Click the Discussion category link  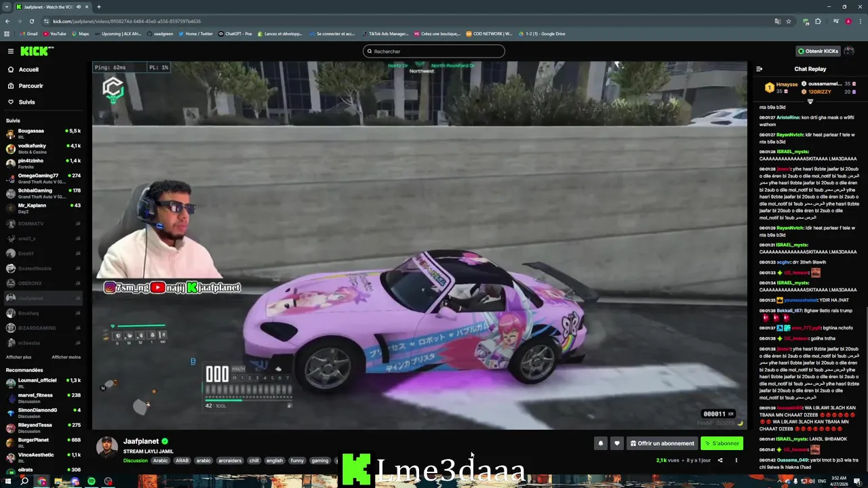point(136,461)
